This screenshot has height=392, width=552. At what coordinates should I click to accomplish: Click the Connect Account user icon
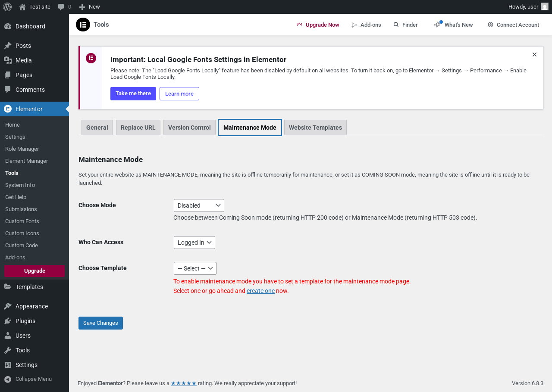pyautogui.click(x=490, y=25)
